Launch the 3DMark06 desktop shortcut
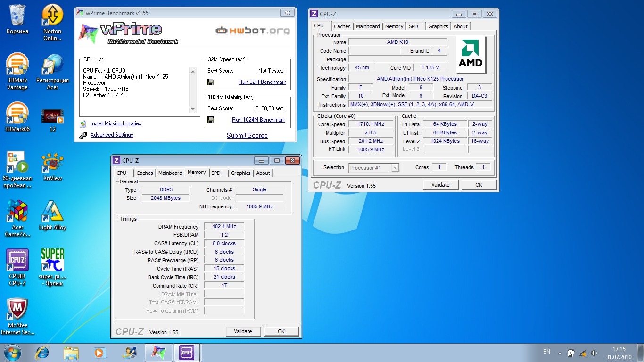This screenshot has width=644, height=362. [17, 117]
